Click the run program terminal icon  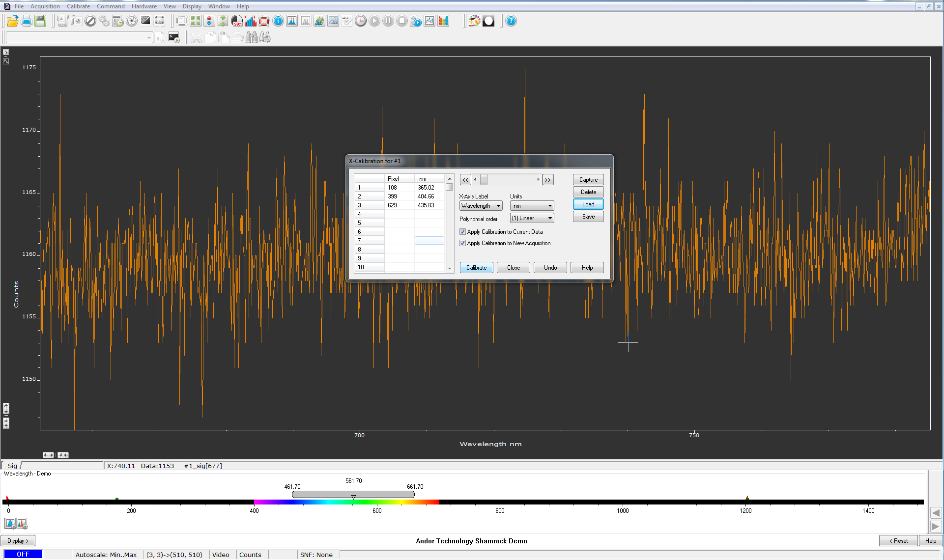pos(174,38)
